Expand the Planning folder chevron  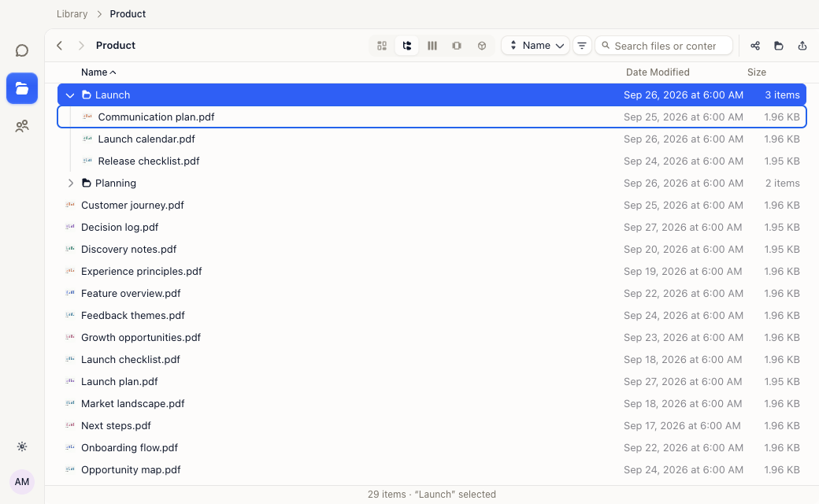click(x=71, y=183)
